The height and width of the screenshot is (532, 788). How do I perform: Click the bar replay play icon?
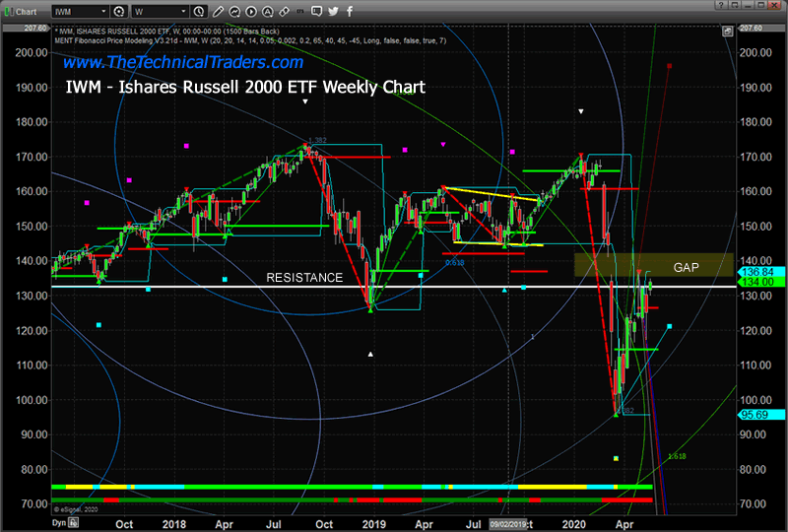tap(251, 11)
